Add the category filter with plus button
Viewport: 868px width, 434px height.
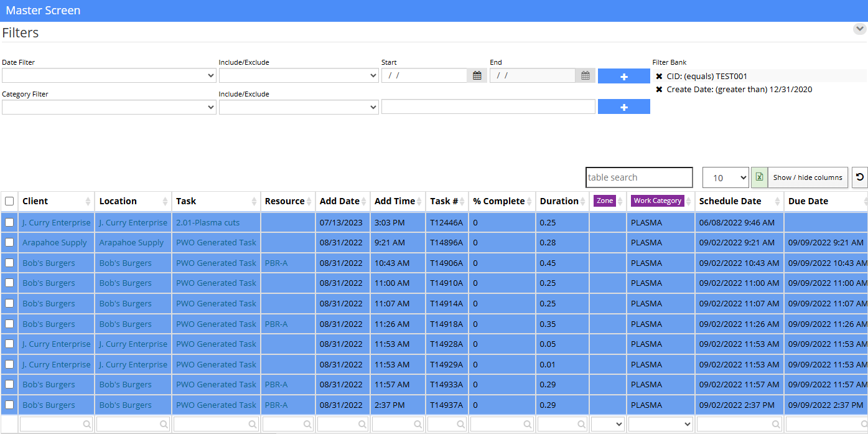click(x=624, y=107)
